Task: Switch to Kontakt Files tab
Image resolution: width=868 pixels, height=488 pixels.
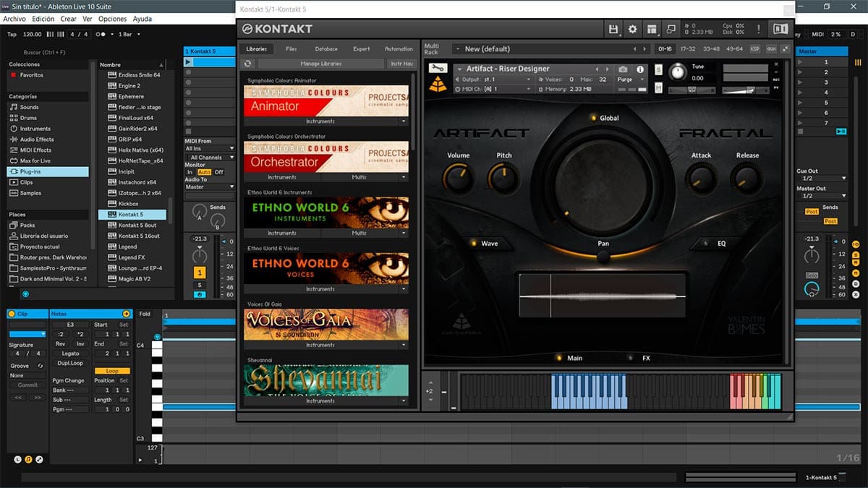Action: pos(292,49)
